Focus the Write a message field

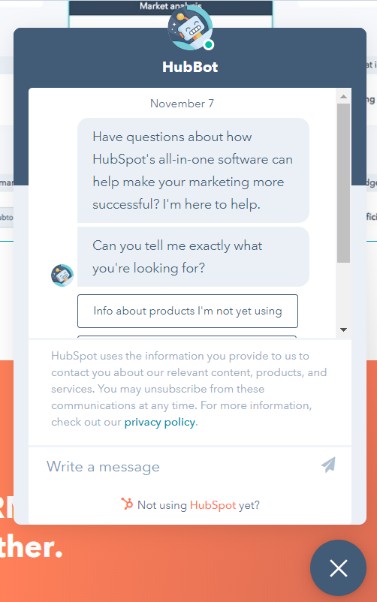(x=180, y=466)
